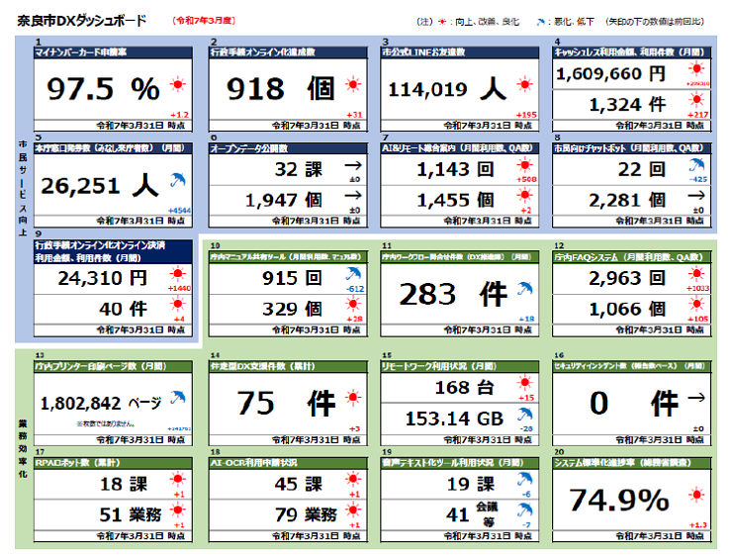Click the sun icon in the legend note
This screenshot has width=732, height=560.
[x=442, y=22]
